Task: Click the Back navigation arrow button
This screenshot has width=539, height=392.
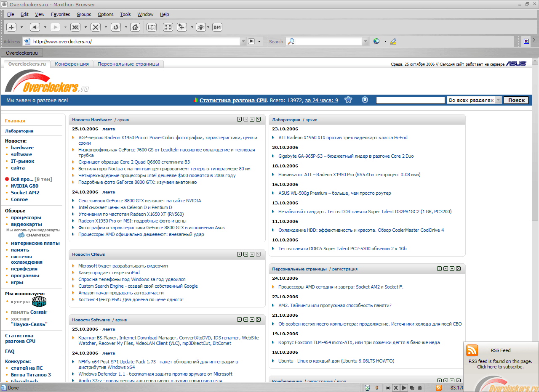Action: (35, 27)
